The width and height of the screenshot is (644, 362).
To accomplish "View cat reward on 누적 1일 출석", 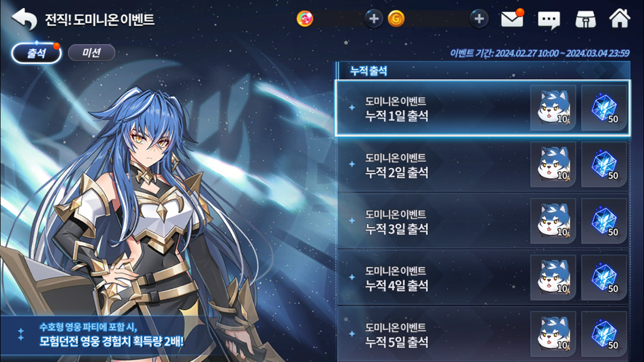I will click(553, 108).
